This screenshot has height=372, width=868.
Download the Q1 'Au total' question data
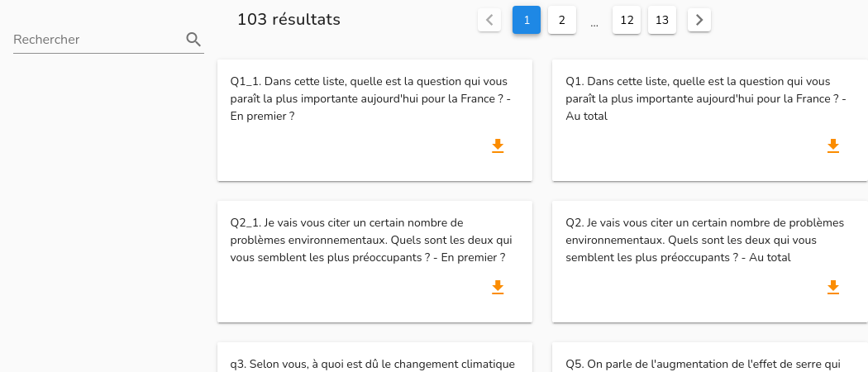coord(833,146)
